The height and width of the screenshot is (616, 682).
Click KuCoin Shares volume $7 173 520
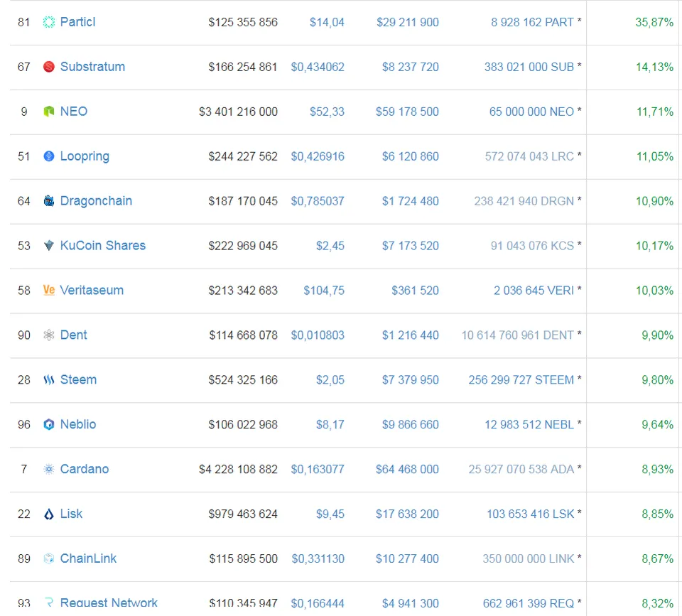pos(410,246)
